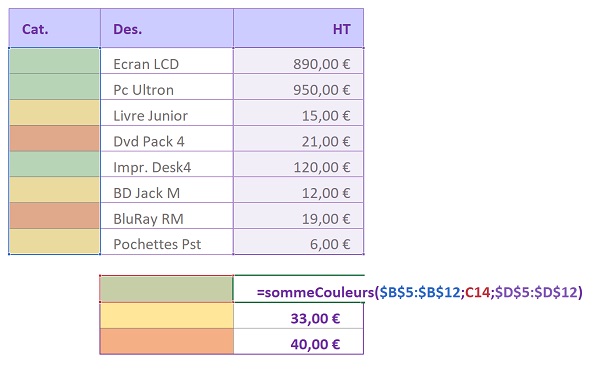Click the Pochettes Pst cell
Screen dimensions: 600x383
click(167, 241)
